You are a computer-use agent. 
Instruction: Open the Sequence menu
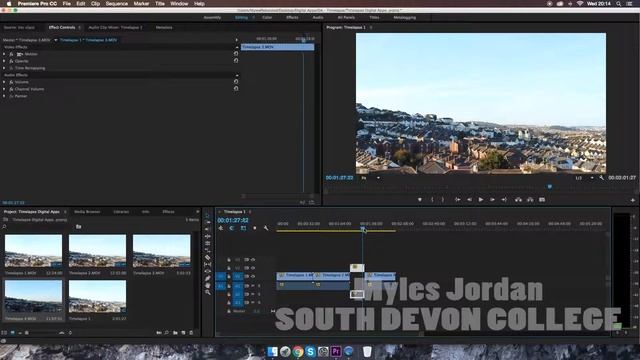point(117,4)
